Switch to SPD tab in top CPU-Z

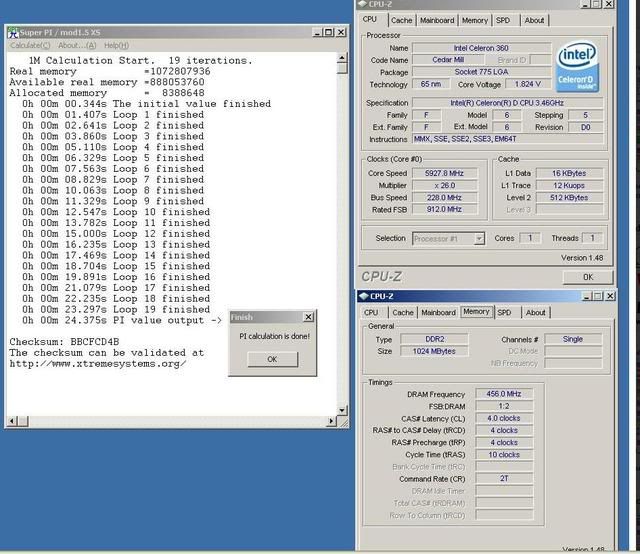(x=503, y=20)
